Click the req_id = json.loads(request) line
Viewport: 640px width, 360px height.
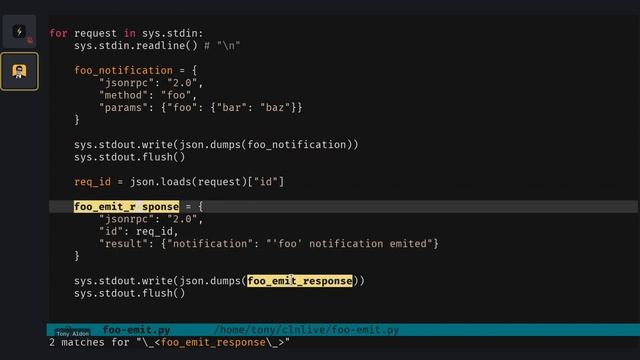click(179, 182)
